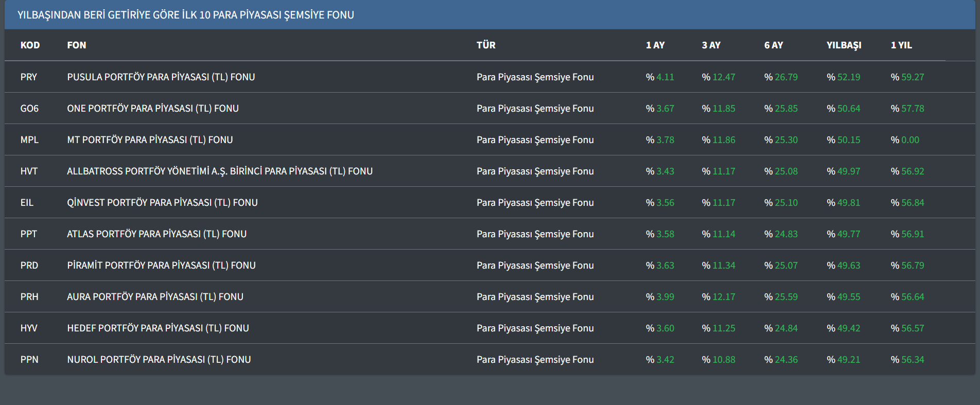
Task: Click QİNVEST PORTFÖY PARA PİYASASI fund name
Action: tap(162, 203)
